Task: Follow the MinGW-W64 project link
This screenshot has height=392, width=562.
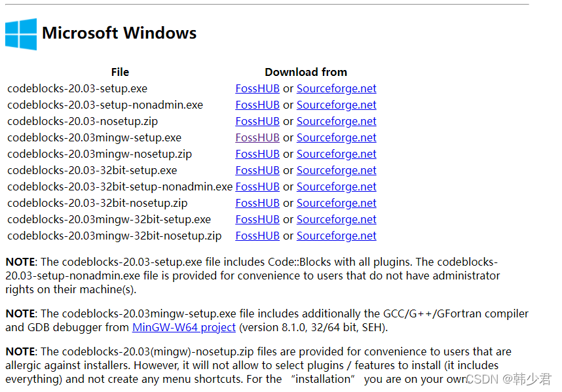Action: [183, 327]
